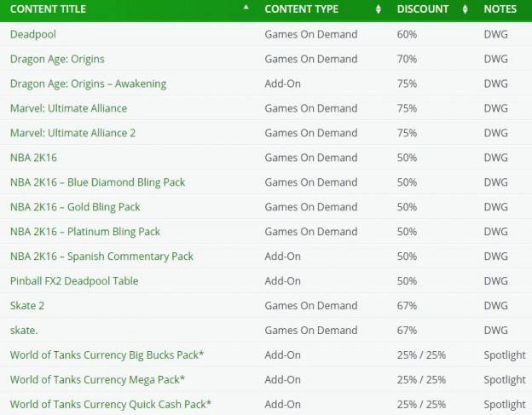Viewport: 532px width, 415px height.
Task: Open Dragon Age: Origins link
Action: click(57, 59)
